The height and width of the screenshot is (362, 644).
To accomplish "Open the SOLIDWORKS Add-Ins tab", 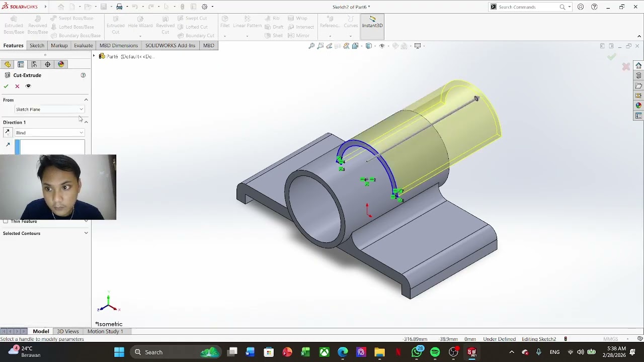I will (x=170, y=45).
